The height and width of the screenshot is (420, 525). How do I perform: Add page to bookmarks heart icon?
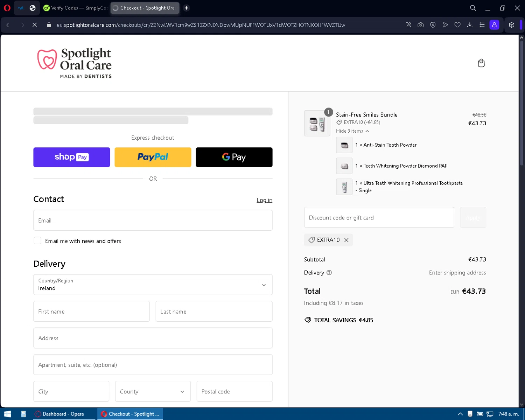[x=457, y=25]
